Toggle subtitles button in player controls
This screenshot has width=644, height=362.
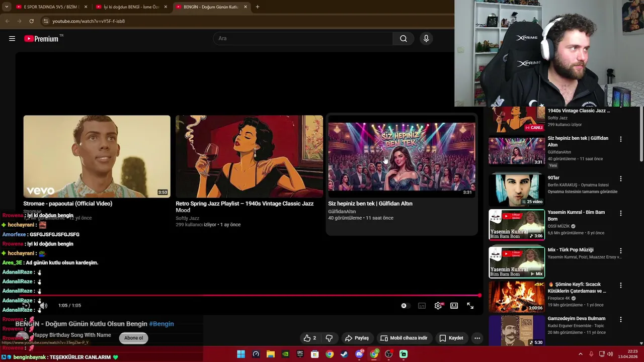pos(422,306)
